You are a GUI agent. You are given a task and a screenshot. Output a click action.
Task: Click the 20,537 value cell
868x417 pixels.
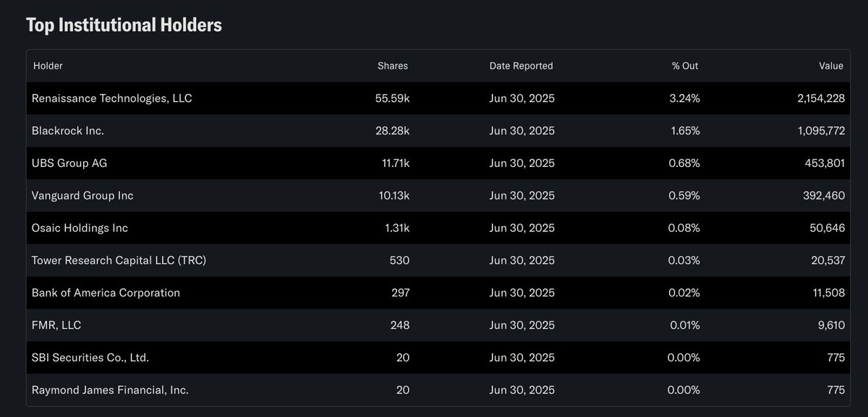(x=827, y=260)
